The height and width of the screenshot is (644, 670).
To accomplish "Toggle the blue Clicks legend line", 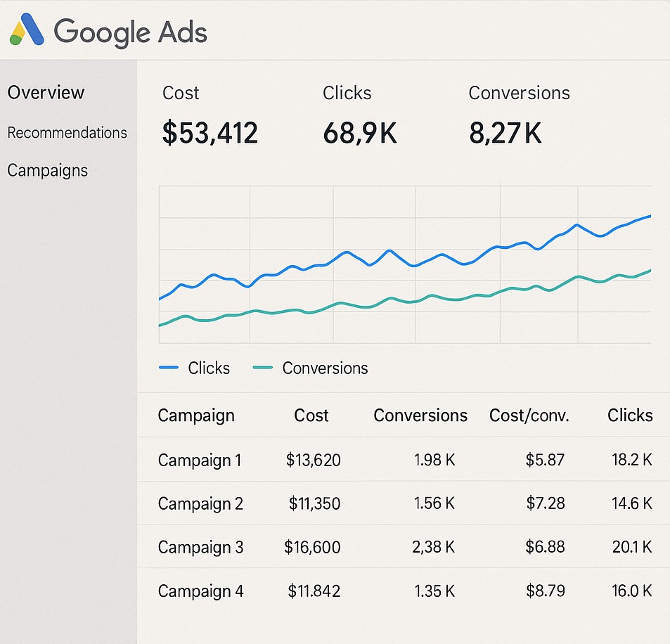I will tap(194, 368).
